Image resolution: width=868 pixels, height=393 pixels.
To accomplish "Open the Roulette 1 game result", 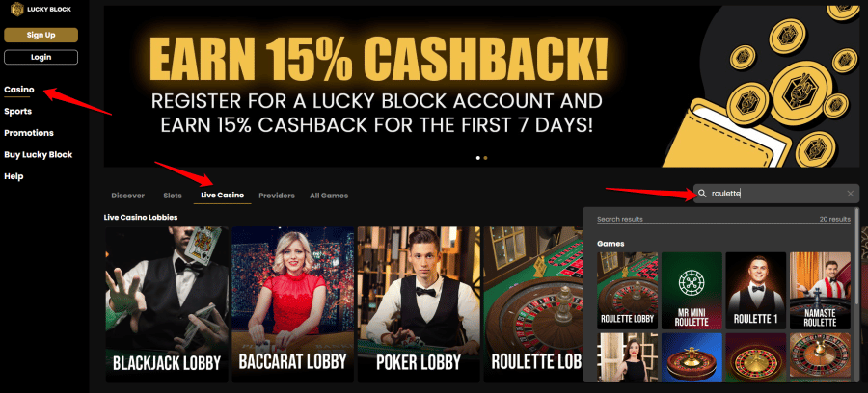I will 755,291.
